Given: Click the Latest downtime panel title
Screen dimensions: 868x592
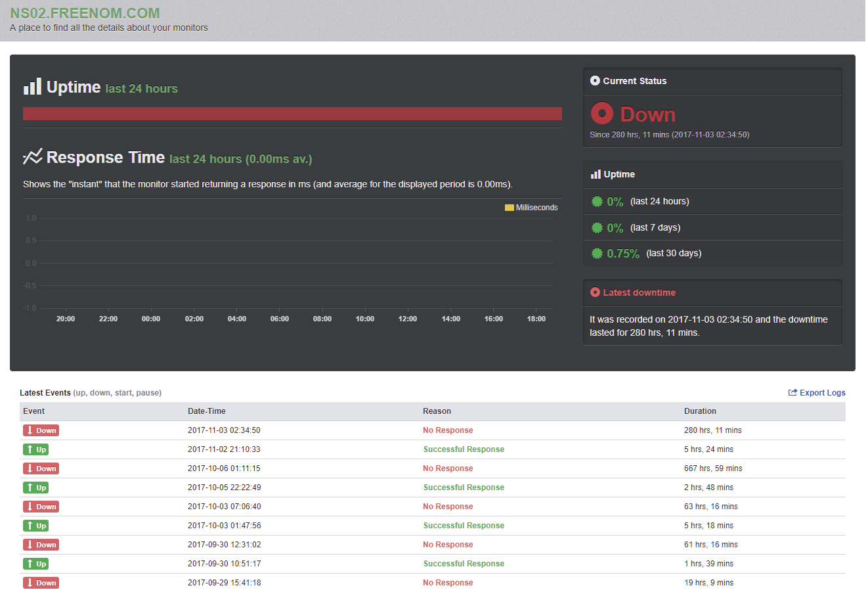Looking at the screenshot, I should (639, 292).
